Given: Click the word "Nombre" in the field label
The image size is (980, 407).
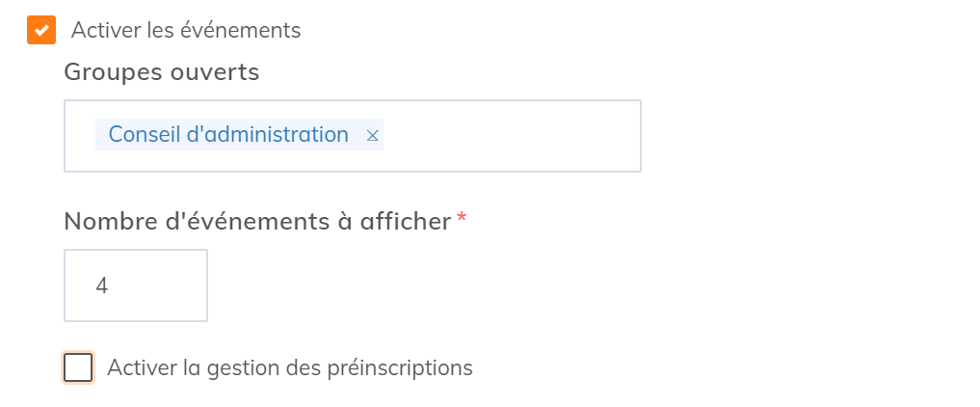Looking at the screenshot, I should (101, 221).
